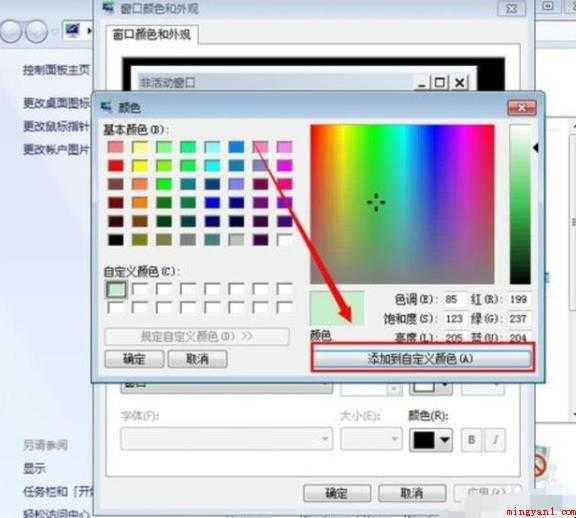Click 取消 in the appearance window
The height and width of the screenshot is (518, 576).
coord(412,493)
